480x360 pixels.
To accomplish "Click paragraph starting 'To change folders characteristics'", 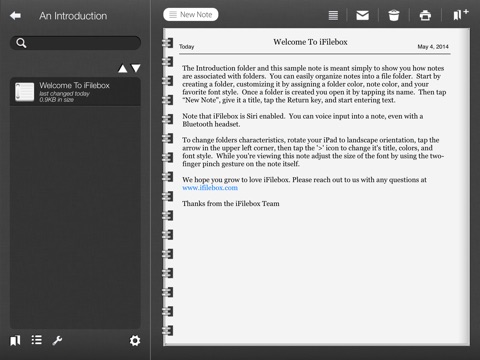I will click(313, 152).
